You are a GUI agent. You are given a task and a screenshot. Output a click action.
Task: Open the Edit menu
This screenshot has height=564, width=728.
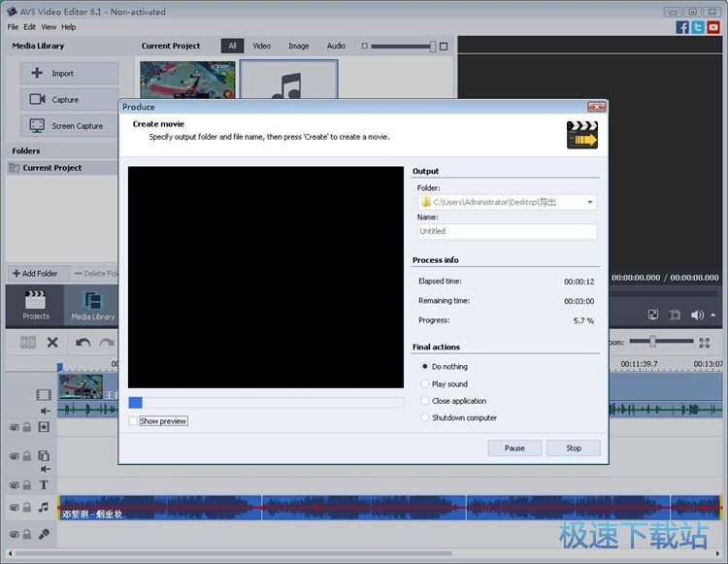pyautogui.click(x=30, y=27)
